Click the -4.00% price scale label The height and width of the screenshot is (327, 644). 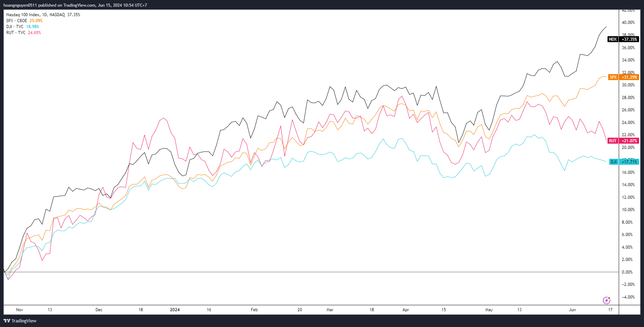[x=628, y=297]
